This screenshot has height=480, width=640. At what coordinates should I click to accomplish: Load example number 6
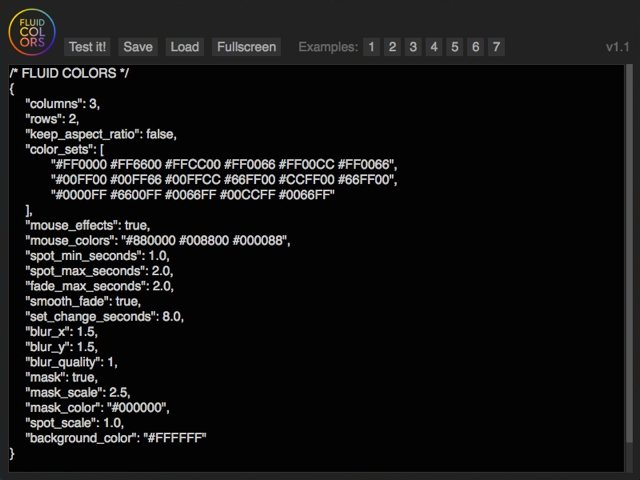[x=476, y=47]
